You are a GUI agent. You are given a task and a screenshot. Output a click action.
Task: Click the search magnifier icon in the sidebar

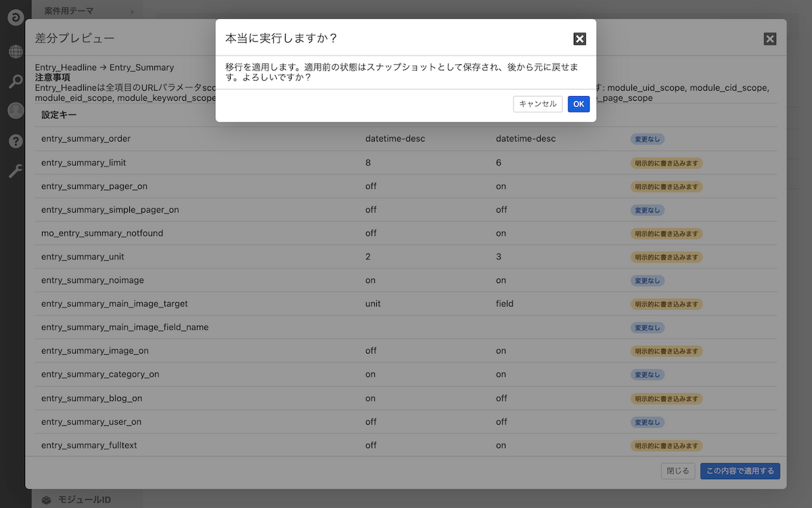(16, 82)
